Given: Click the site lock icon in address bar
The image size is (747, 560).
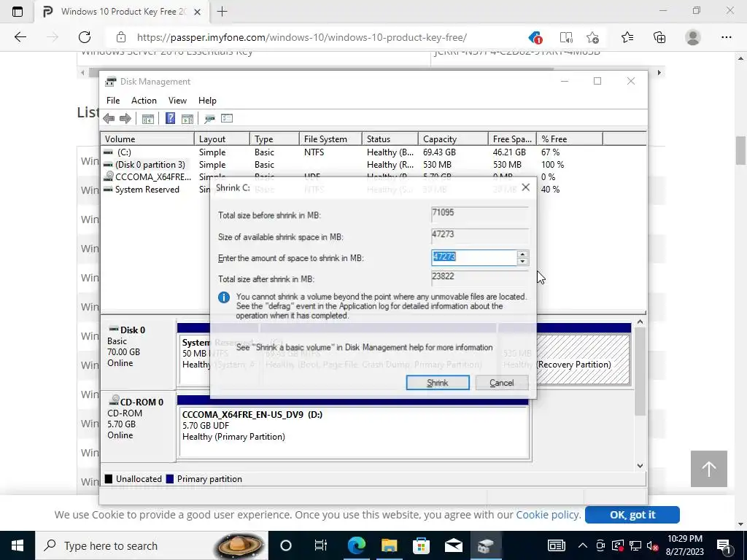Looking at the screenshot, I should (x=121, y=37).
